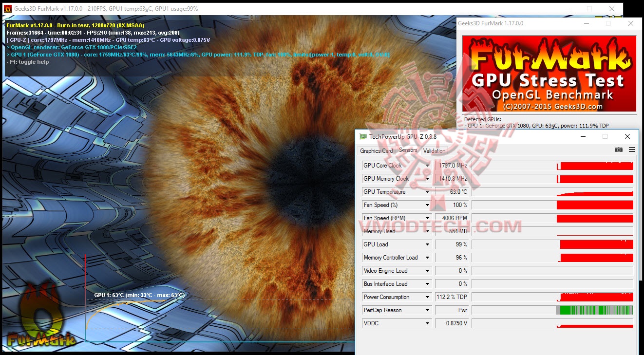Minimize the TechPowerUp GPU-Z window
644x355 pixels.
[x=583, y=137]
